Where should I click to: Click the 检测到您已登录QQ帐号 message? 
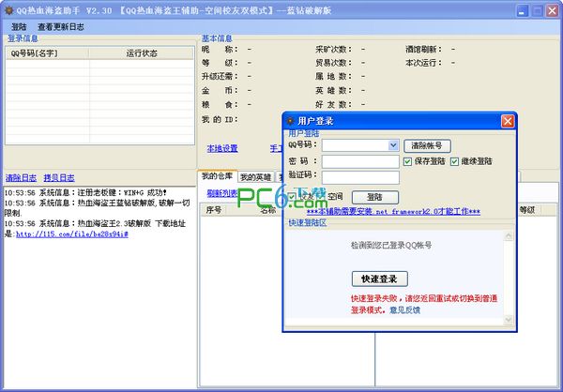point(391,246)
